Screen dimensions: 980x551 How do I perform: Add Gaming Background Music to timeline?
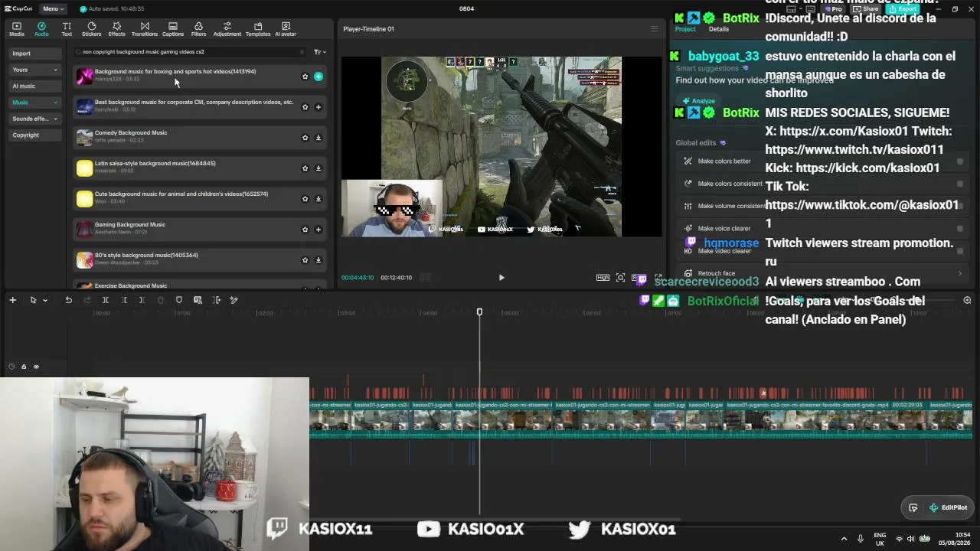[x=318, y=230]
